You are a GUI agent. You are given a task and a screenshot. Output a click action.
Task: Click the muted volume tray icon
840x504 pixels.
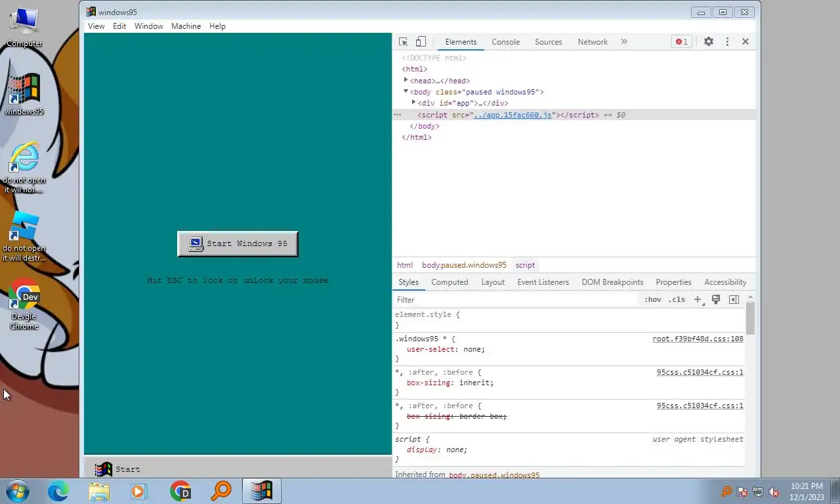pos(774,492)
